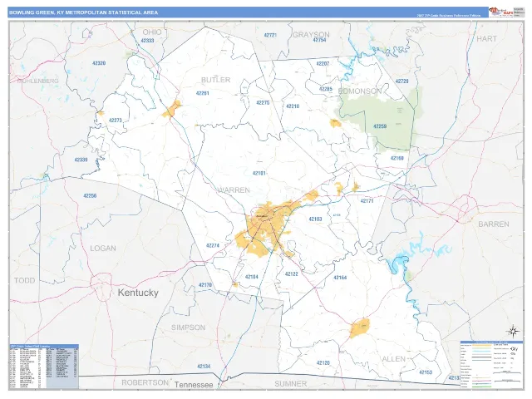Select the ROBERTSON county label
Viewport: 532px width, 399px height.
click(x=145, y=382)
